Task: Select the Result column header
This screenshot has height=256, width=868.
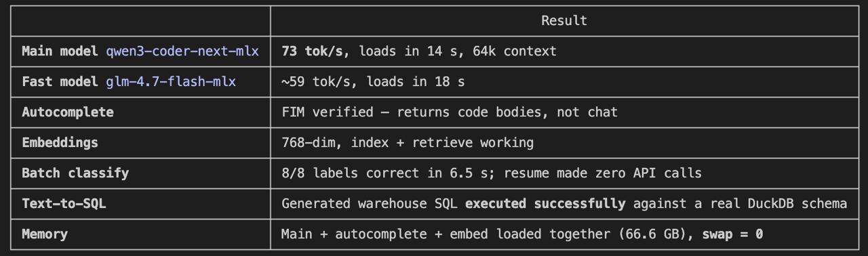Action: [x=564, y=20]
